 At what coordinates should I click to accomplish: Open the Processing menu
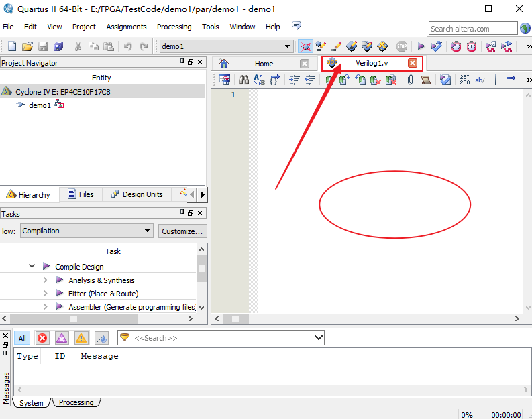pos(174,27)
